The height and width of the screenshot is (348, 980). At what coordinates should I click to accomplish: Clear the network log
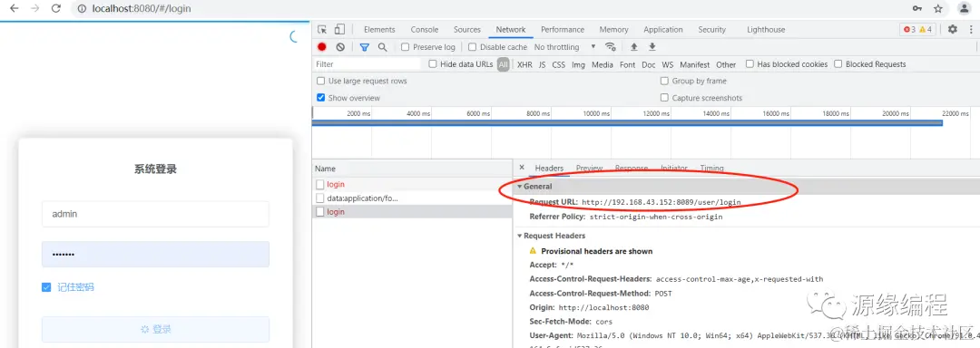pyautogui.click(x=340, y=47)
